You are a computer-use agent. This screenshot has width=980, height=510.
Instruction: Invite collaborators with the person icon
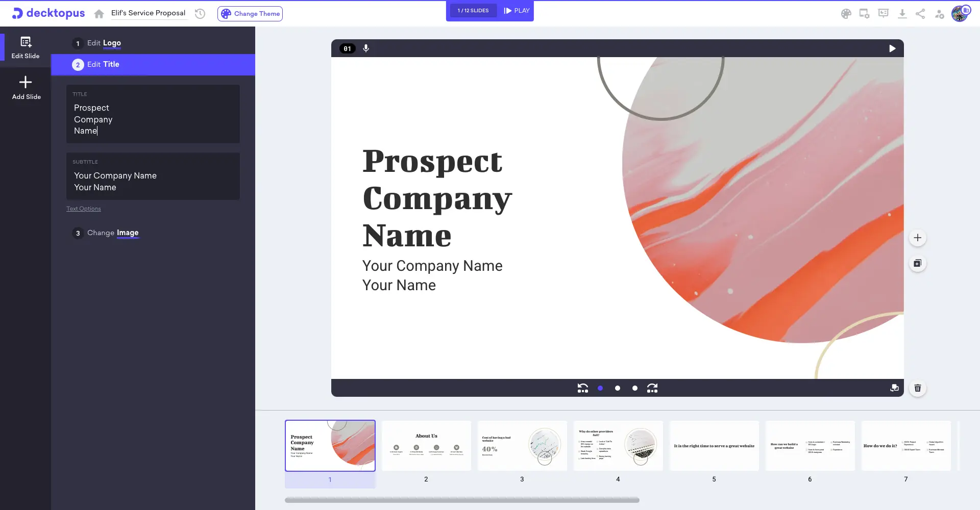939,14
